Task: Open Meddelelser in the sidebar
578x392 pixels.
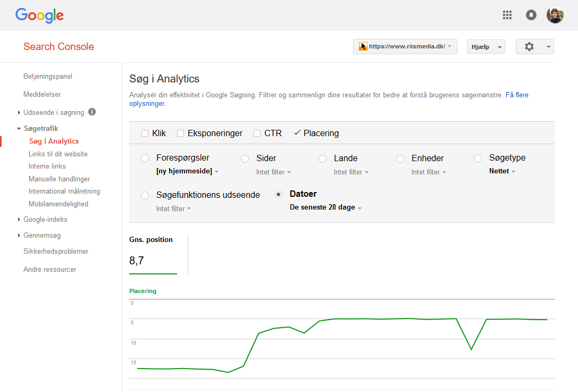Action: coord(42,94)
